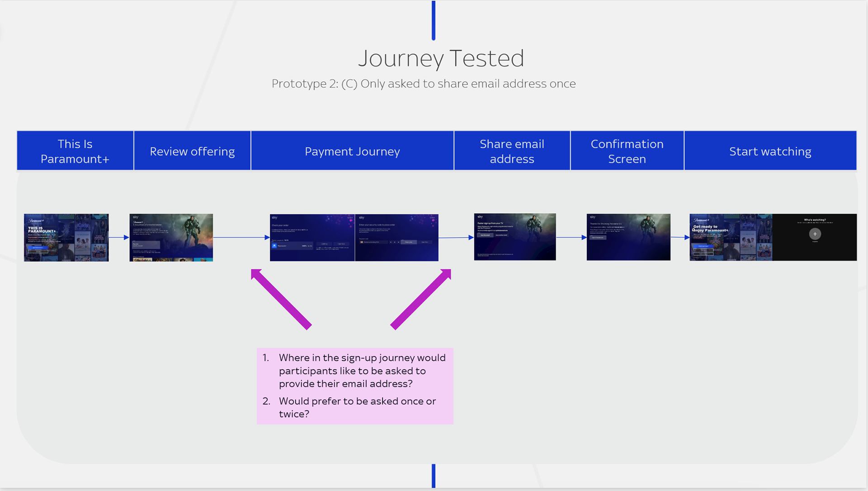Click the 'Prototype 2: (C)' subtitle text
This screenshot has height=491, width=868.
424,84
